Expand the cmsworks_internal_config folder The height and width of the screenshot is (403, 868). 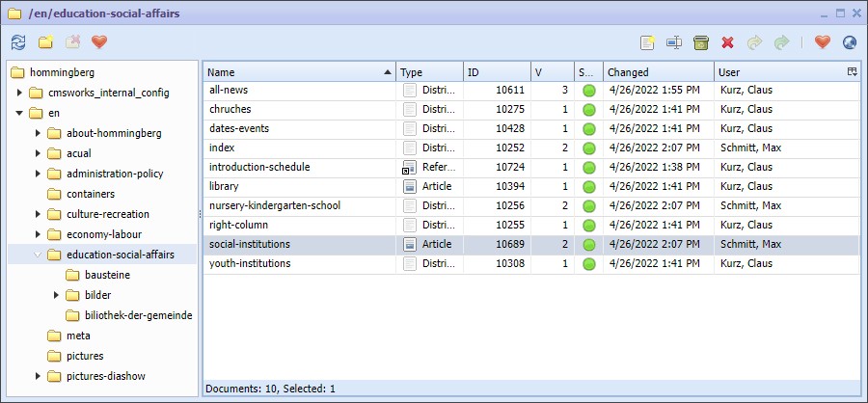click(20, 94)
